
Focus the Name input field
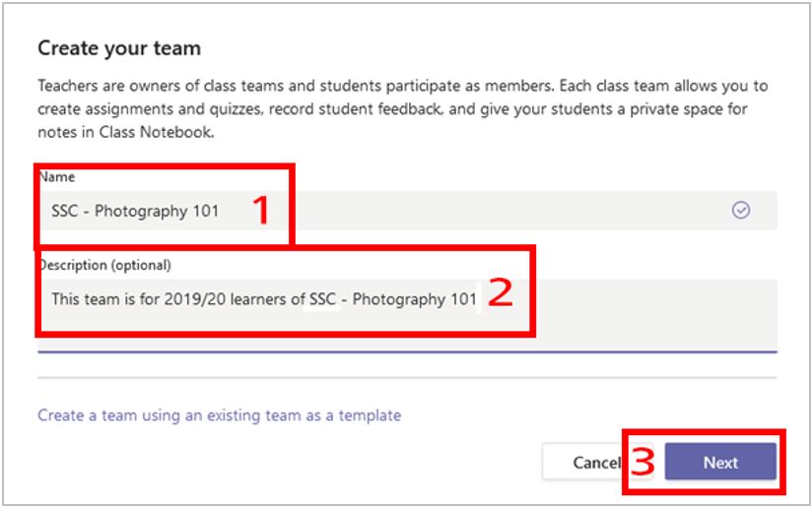493,211
